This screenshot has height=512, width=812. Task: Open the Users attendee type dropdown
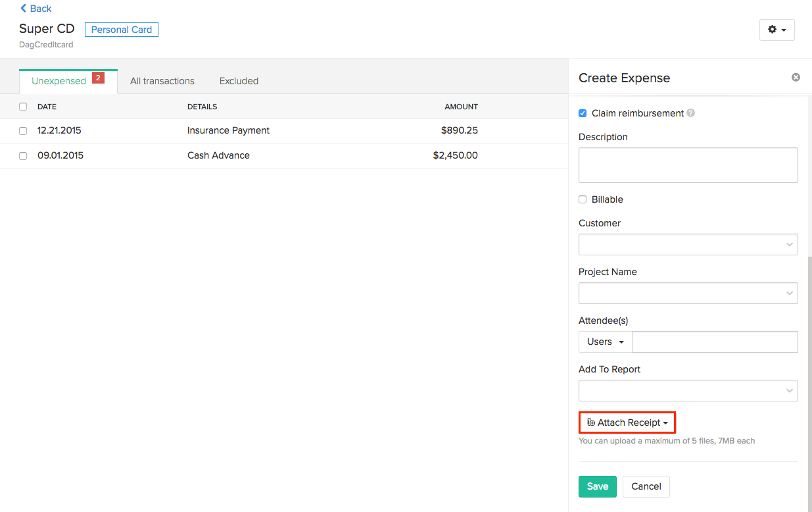(x=604, y=342)
